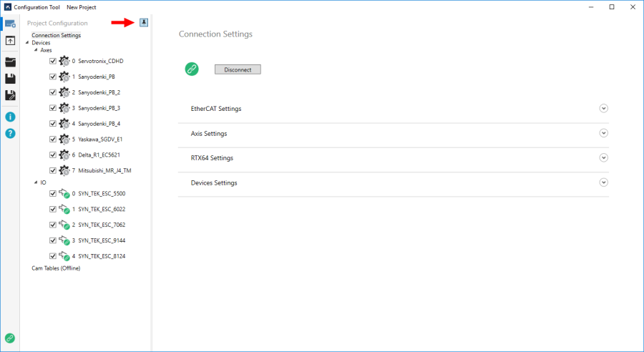
Task: Uncheck the Yaskawa_SGDV_E1 checkbox
Action: [x=52, y=139]
